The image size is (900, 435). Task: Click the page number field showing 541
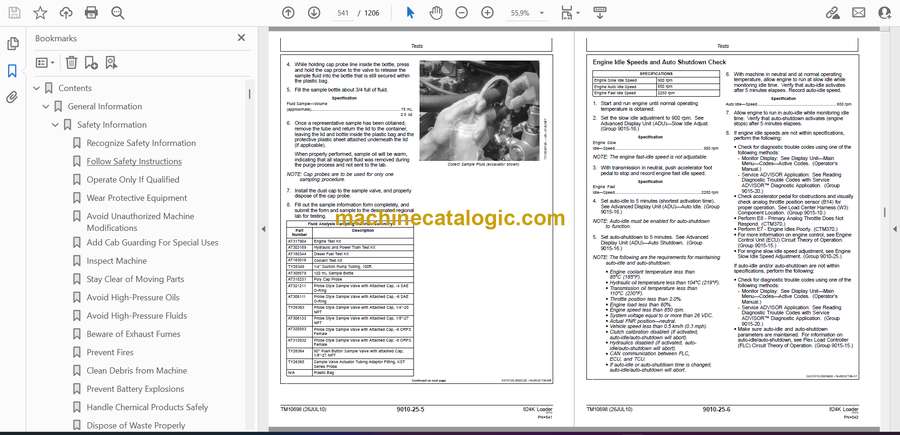(343, 13)
